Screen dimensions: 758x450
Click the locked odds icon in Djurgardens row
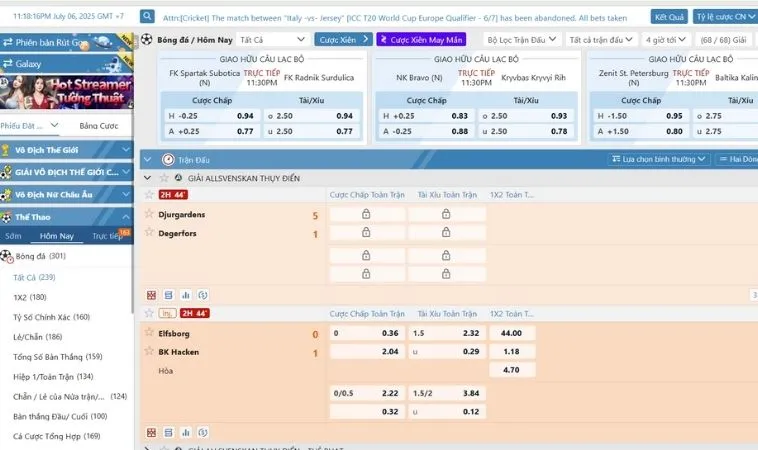[x=366, y=215]
